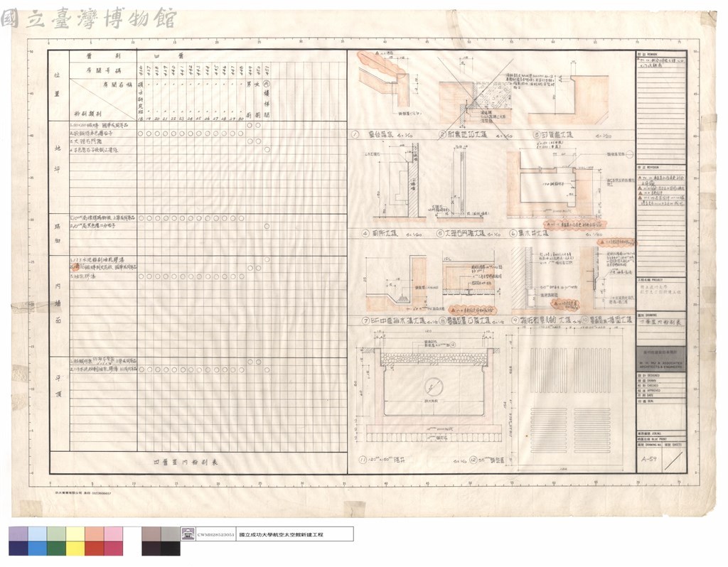Choose the salmon orange color swatch
This screenshot has width=728, height=567.
pyautogui.click(x=95, y=534)
